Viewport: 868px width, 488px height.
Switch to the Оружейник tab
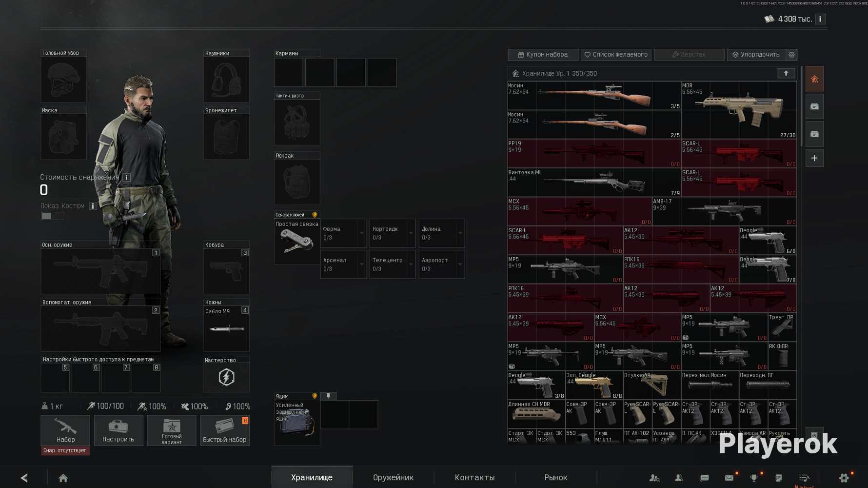[x=393, y=477]
